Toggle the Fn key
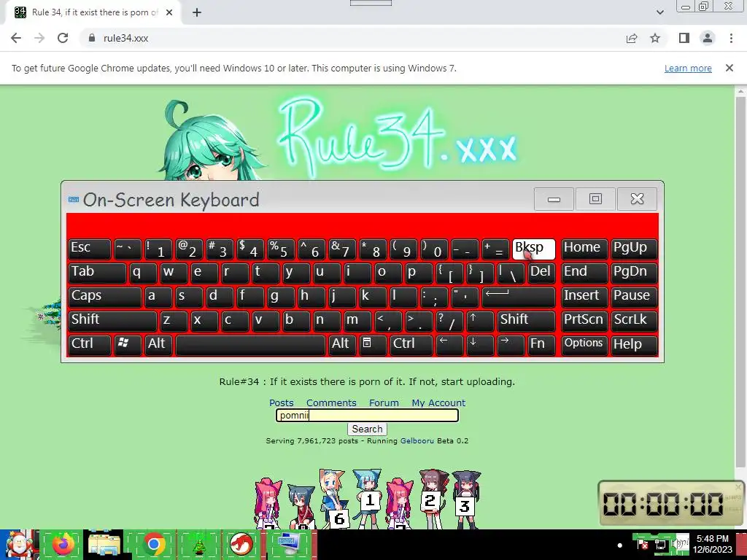 coord(541,345)
